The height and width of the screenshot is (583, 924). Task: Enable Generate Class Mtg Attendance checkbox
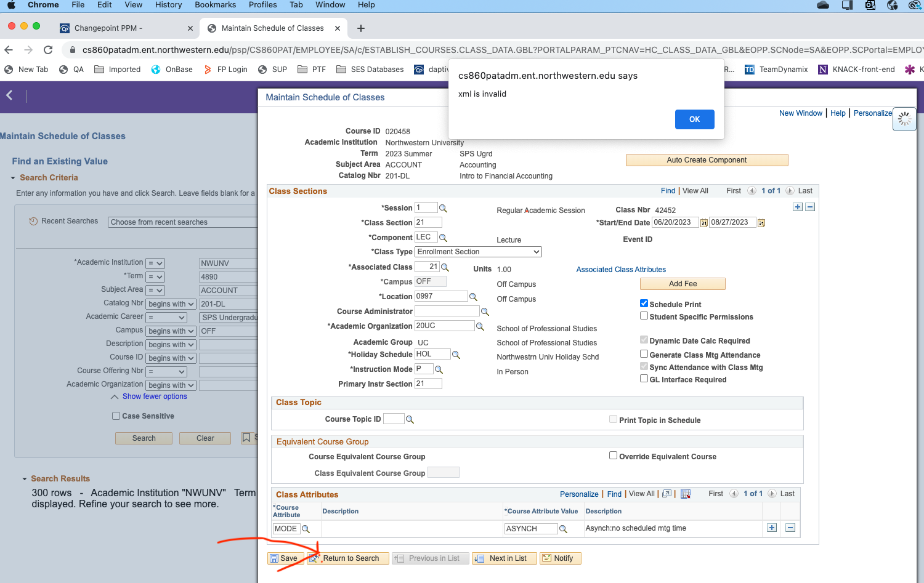[644, 354]
